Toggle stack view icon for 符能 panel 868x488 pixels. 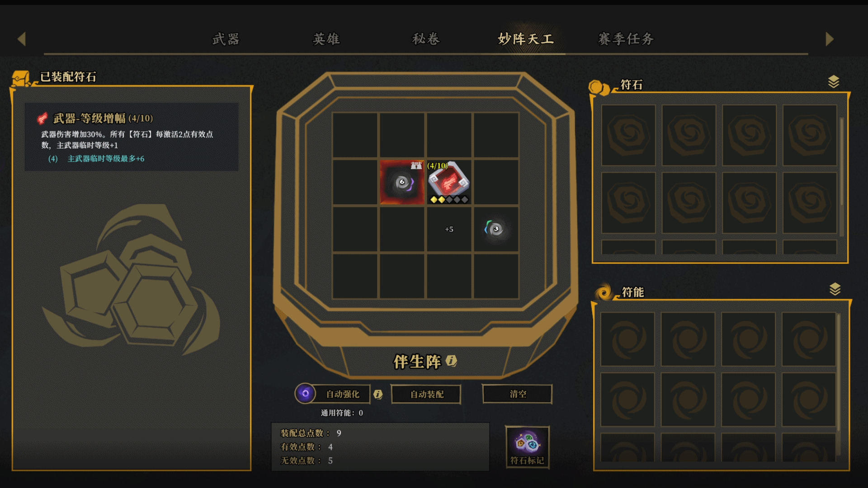click(835, 289)
